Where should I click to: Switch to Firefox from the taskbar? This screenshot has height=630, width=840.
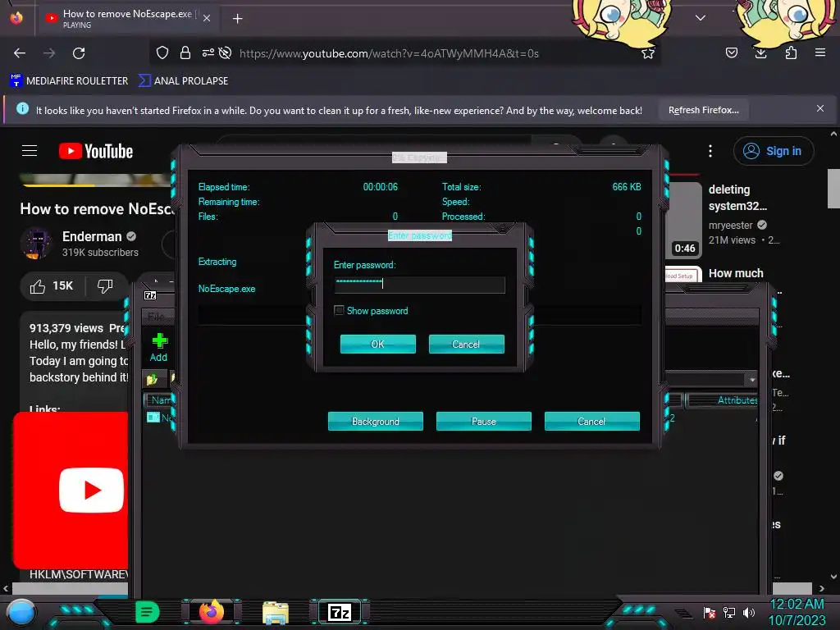211,612
